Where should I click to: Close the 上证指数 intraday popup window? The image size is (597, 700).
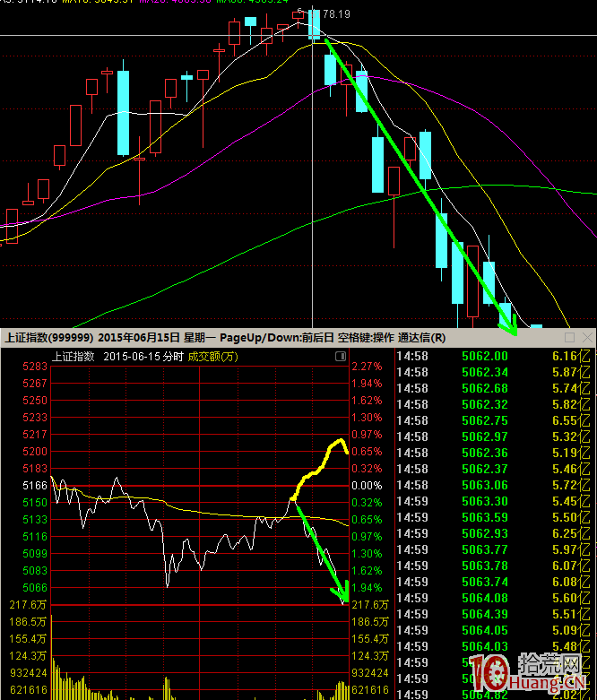coord(587,338)
